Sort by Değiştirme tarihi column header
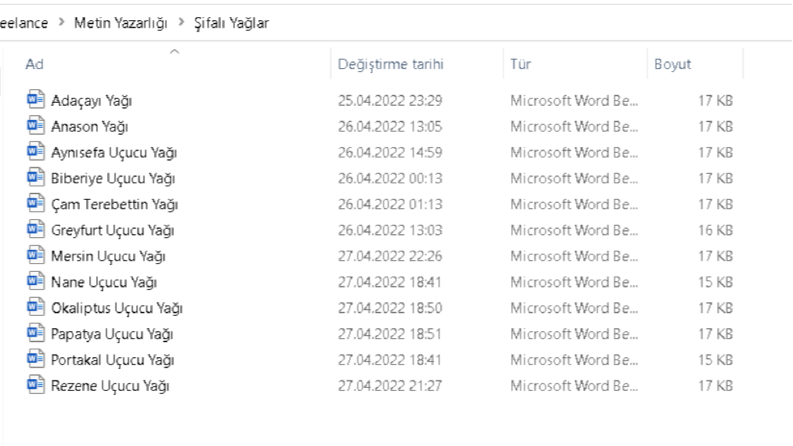 [x=390, y=64]
